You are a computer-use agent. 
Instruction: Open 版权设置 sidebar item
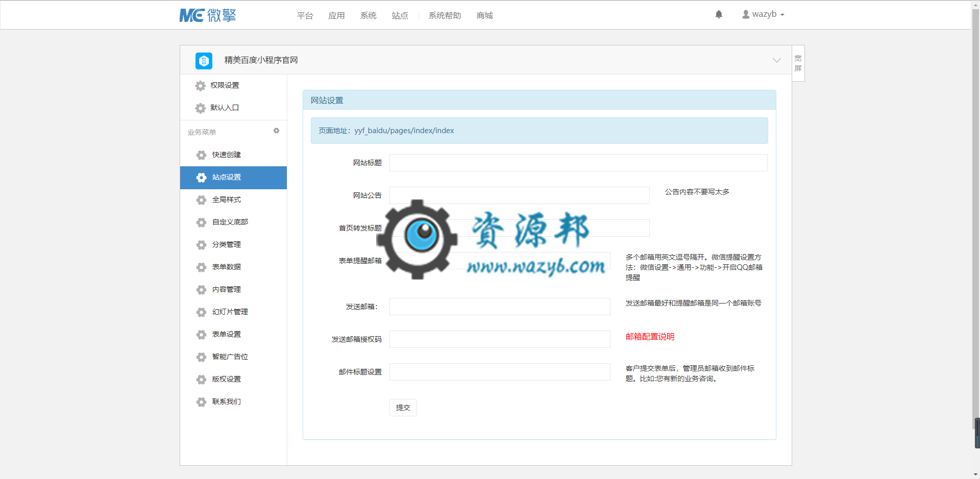233,379
